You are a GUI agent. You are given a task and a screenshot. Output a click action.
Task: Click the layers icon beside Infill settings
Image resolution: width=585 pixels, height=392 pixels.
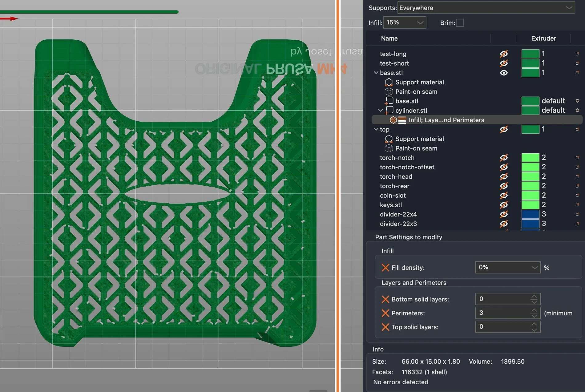click(402, 120)
